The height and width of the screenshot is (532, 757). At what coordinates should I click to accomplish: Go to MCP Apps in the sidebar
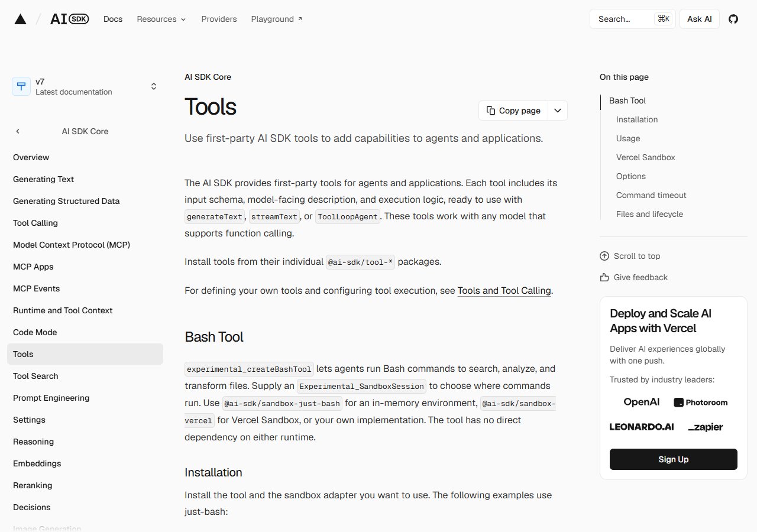tap(85, 267)
